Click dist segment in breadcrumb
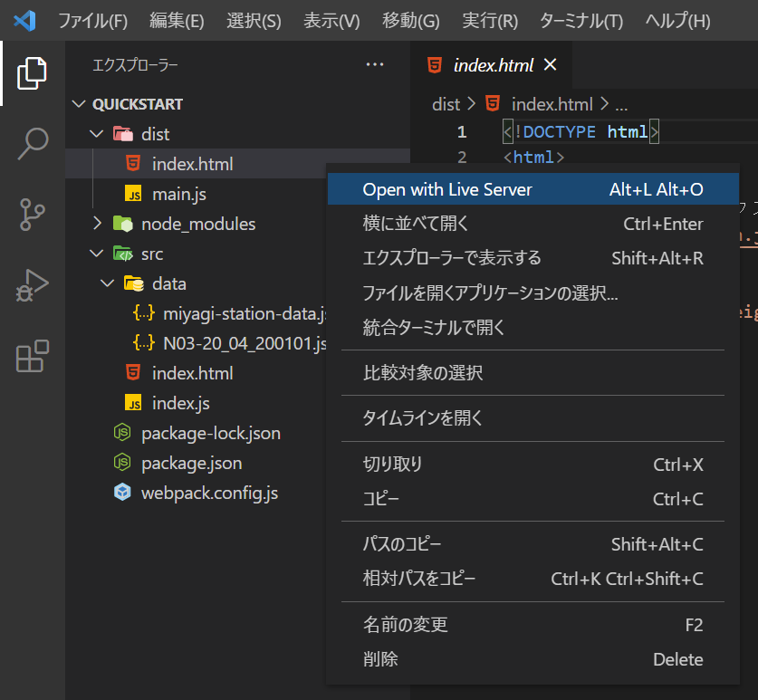 446,104
